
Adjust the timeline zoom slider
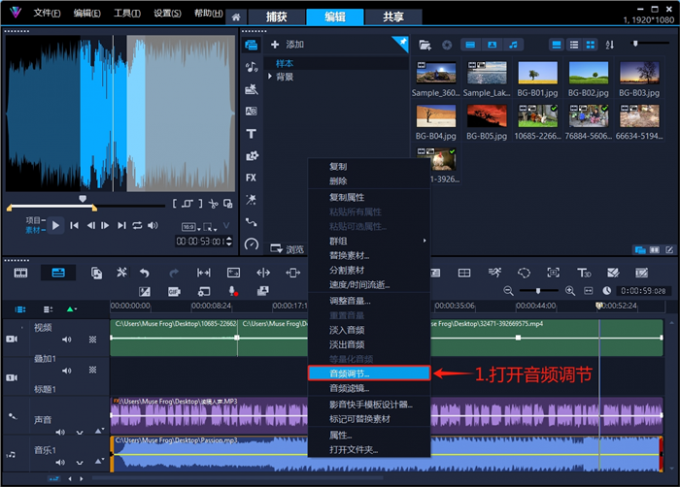click(538, 291)
